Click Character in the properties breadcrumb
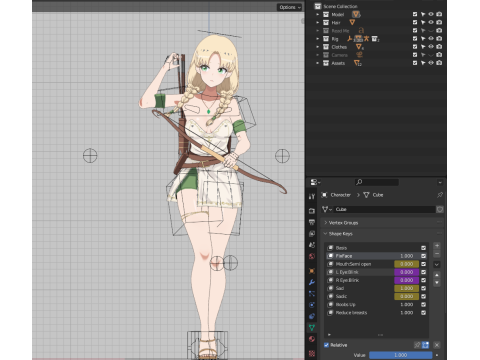This screenshot has height=360, width=480. tap(340, 195)
